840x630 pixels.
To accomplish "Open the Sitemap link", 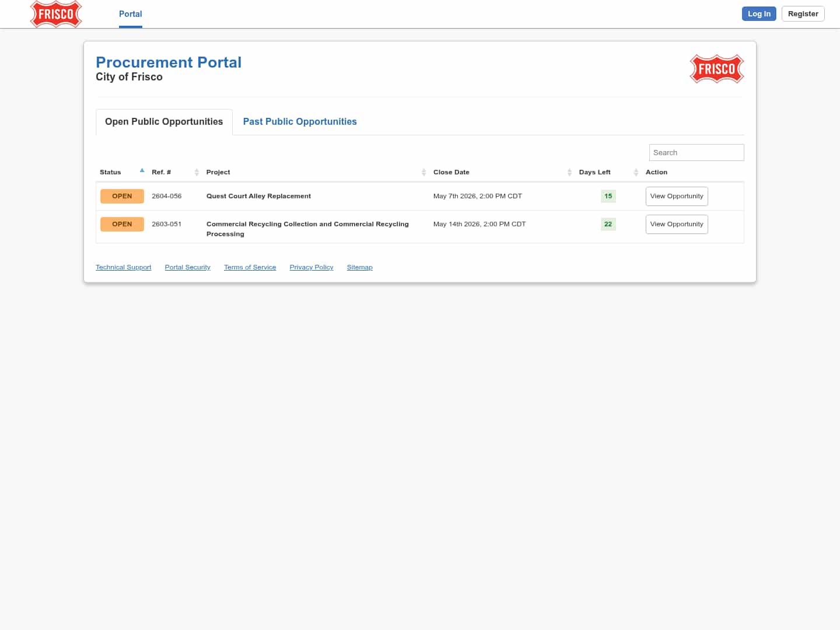I will coord(359,267).
